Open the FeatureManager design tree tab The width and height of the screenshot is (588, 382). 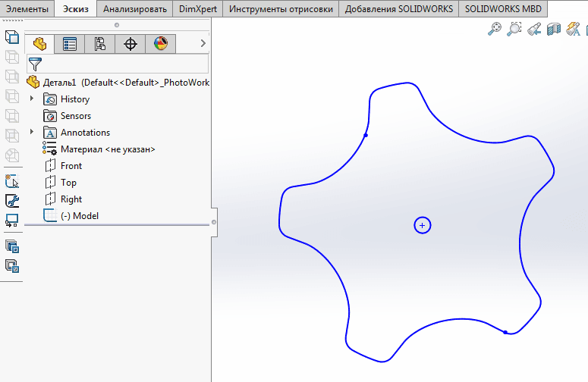[x=39, y=44]
